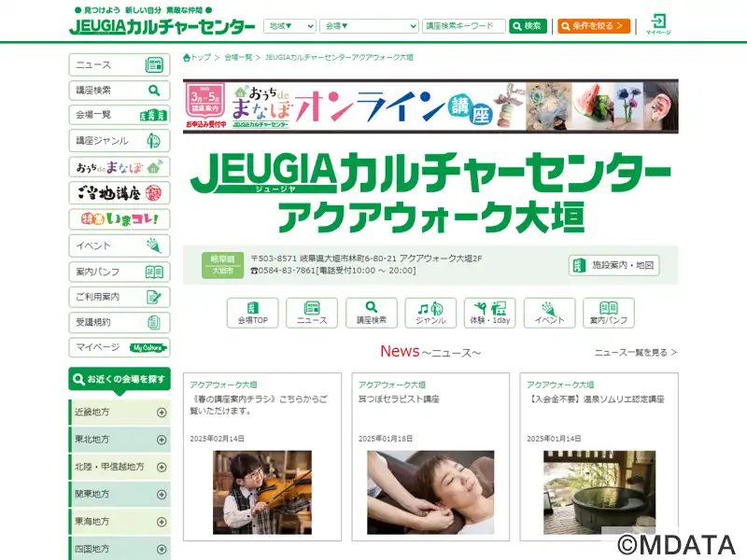Click the 施設案内・地図 button
The image size is (747, 560).
(x=613, y=265)
